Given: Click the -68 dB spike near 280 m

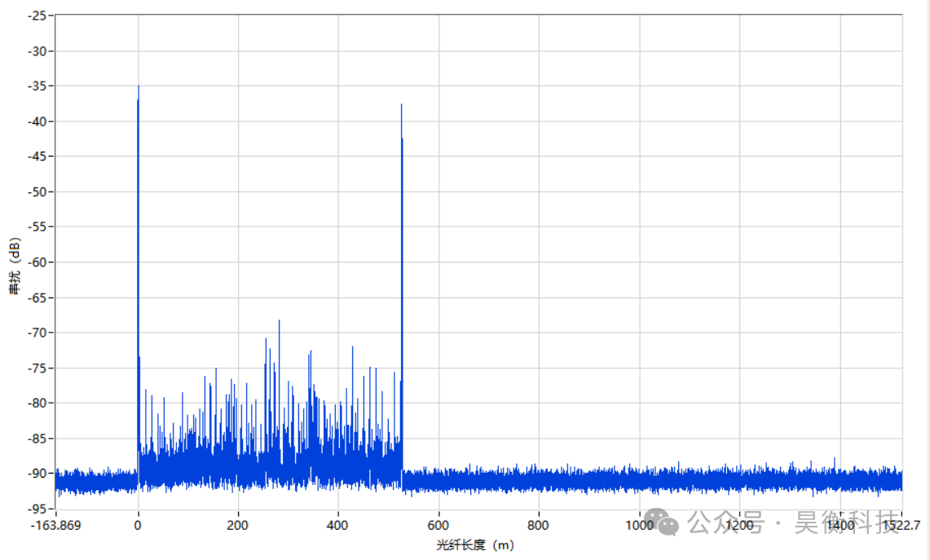Looking at the screenshot, I should [x=279, y=321].
